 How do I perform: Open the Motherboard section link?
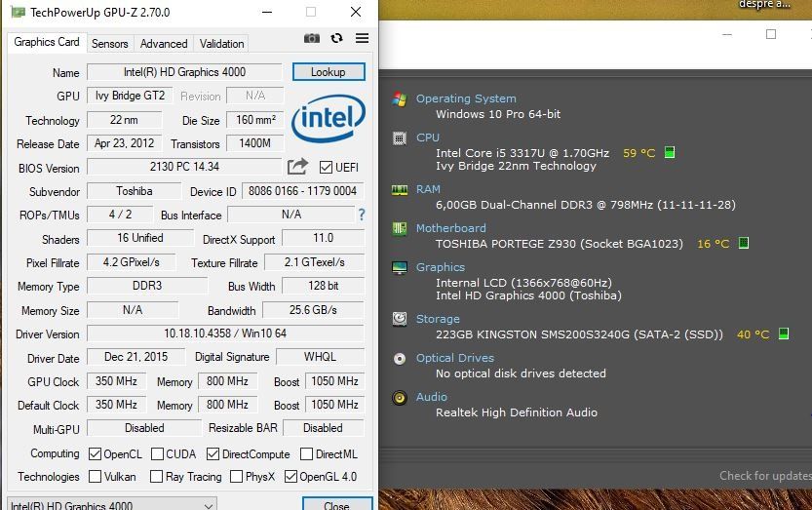click(x=451, y=228)
